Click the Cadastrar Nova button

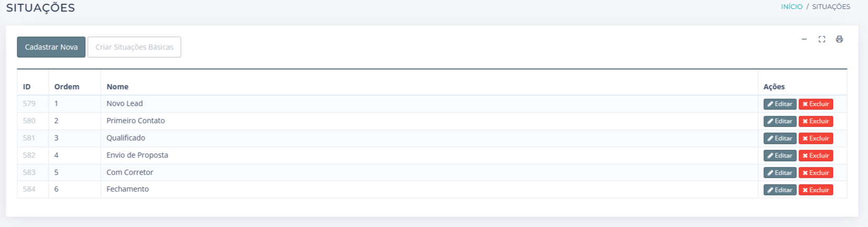pos(51,47)
